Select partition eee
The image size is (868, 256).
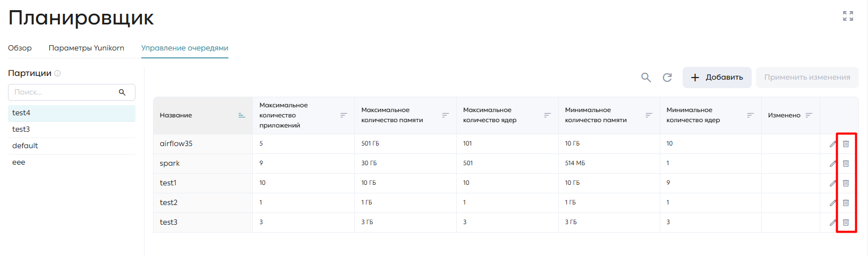tap(72, 163)
